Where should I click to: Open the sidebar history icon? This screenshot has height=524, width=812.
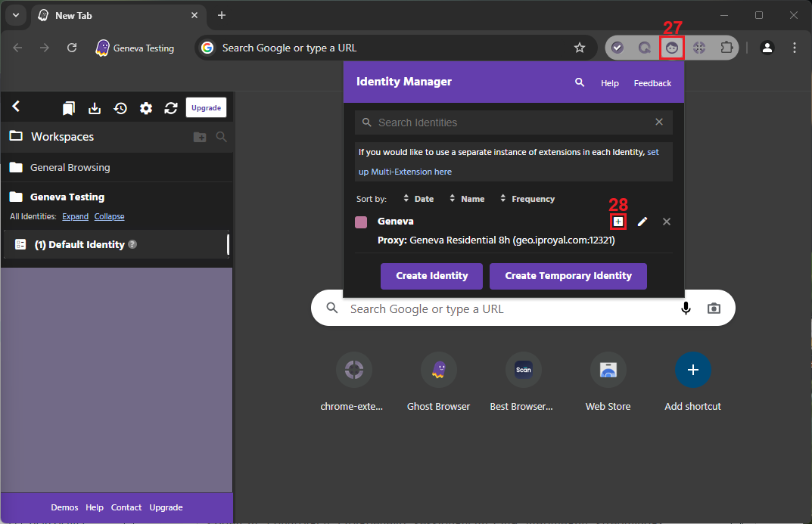pos(120,108)
